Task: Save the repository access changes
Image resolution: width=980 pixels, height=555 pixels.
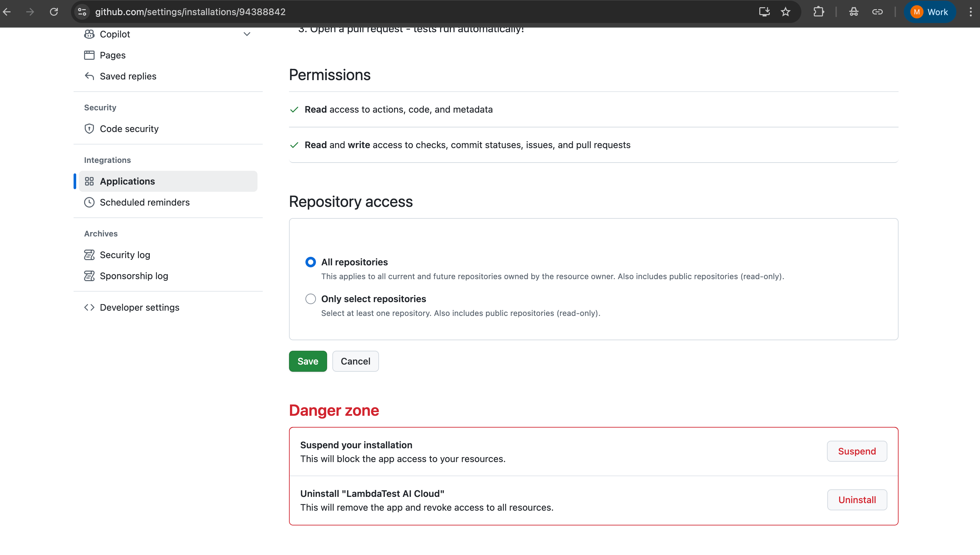Action: pos(308,361)
